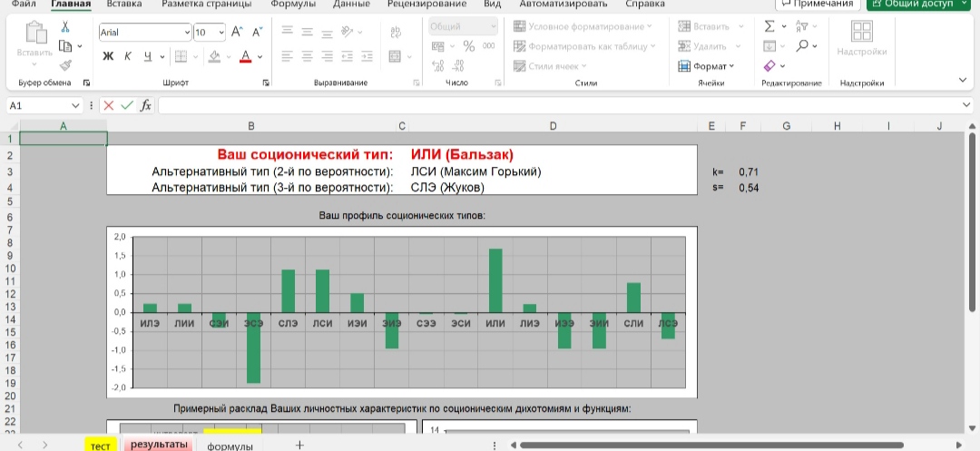Toggle top vertical alignment

[287, 31]
